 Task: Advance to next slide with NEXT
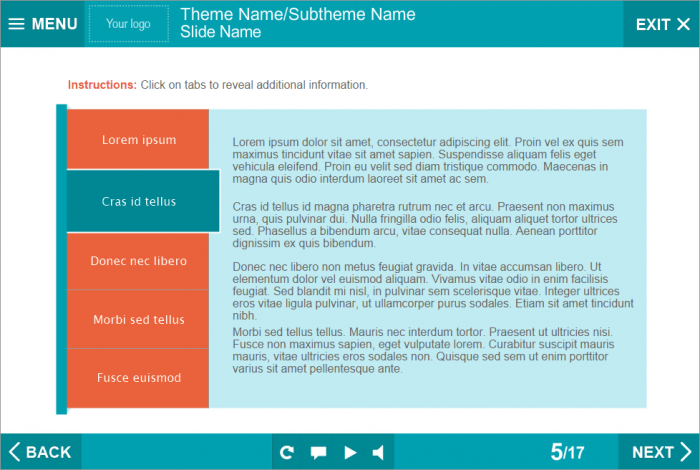click(660, 452)
